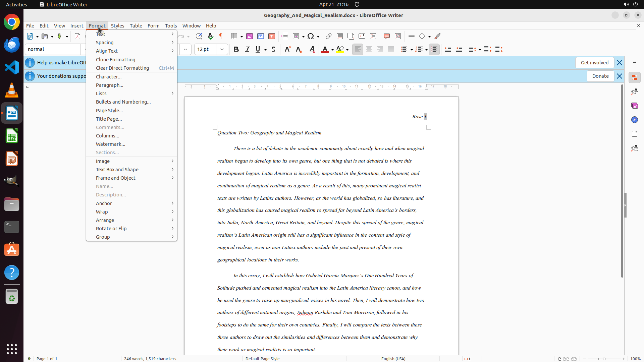This screenshot has height=362, width=644.
Task: Click the zoom slider in the status bar
Action: coord(604,359)
